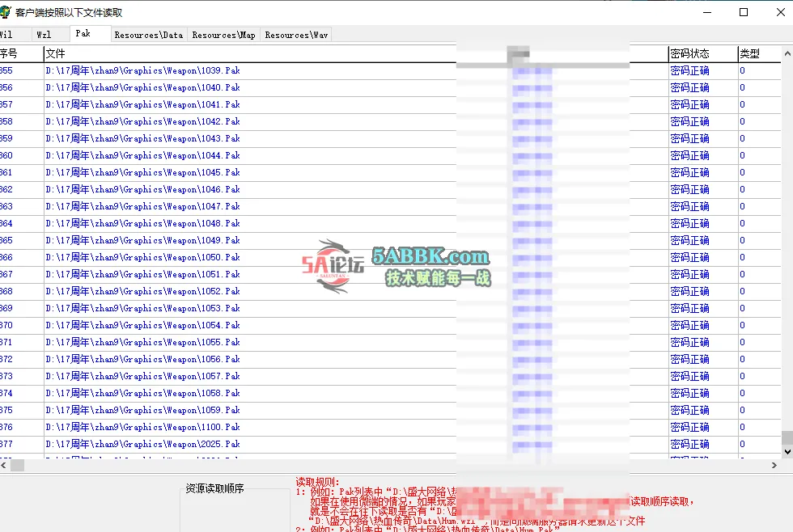Open the Resources\Data tab
This screenshot has width=793, height=532.
pos(149,35)
